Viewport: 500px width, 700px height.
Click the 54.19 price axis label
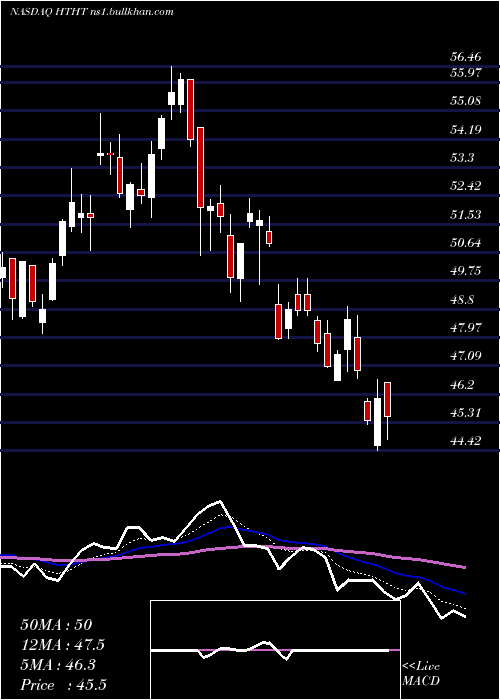point(466,130)
